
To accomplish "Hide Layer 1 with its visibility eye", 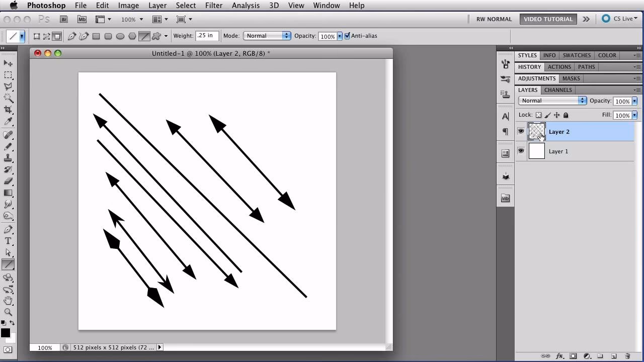I will tap(521, 151).
